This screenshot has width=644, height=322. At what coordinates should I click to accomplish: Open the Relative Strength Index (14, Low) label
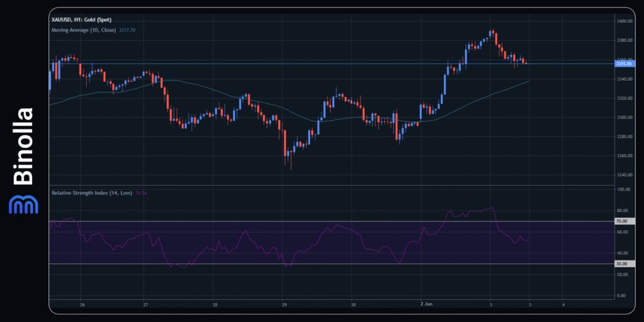(92, 193)
